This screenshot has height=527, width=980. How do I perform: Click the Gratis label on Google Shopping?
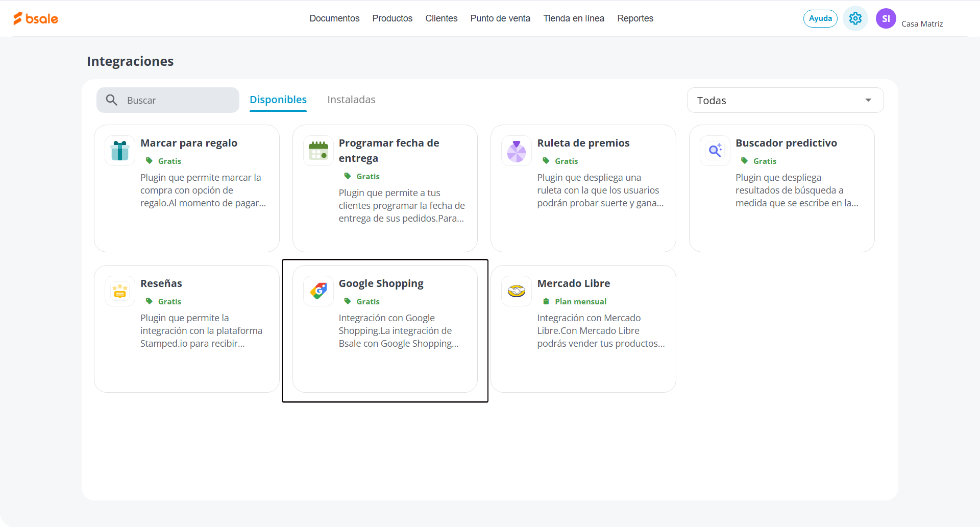368,301
